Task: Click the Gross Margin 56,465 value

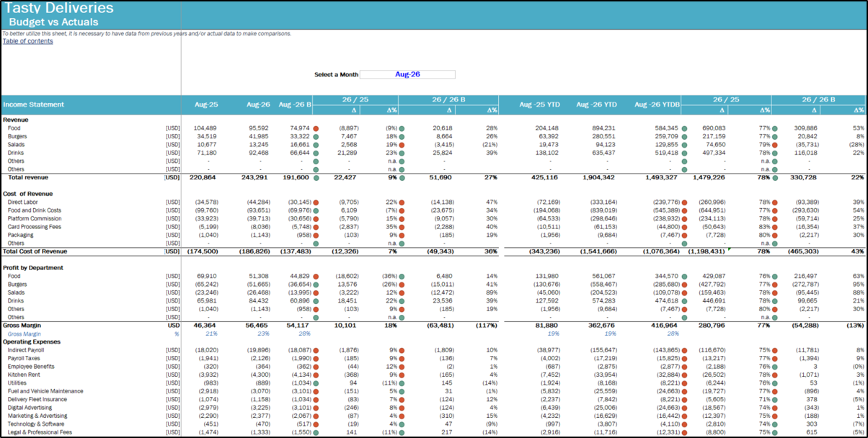Action: coord(257,326)
